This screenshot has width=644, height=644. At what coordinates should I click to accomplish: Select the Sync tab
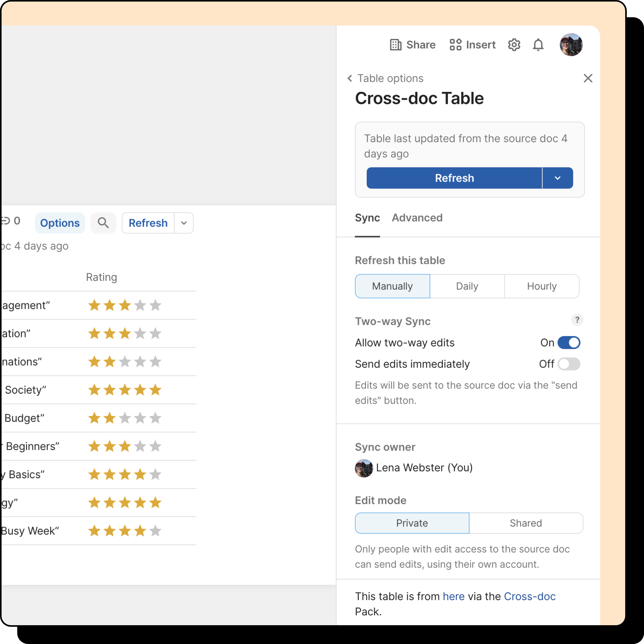pyautogui.click(x=367, y=218)
